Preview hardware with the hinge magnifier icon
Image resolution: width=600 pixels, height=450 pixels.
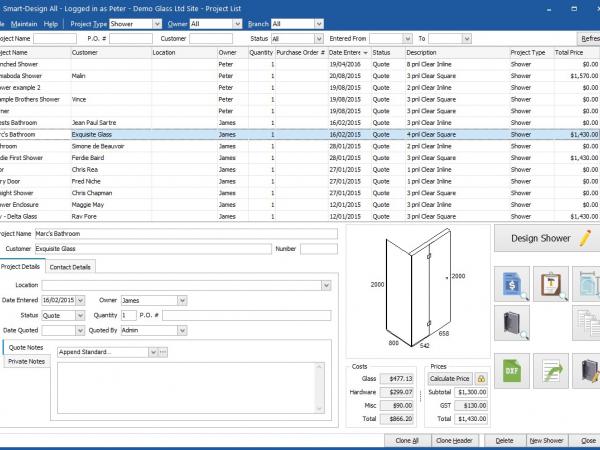[x=512, y=323]
